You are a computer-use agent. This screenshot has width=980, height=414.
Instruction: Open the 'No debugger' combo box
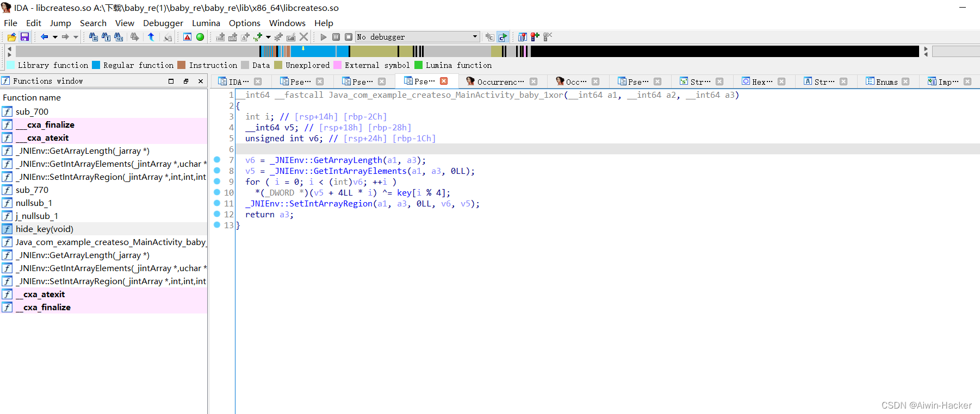tap(418, 37)
